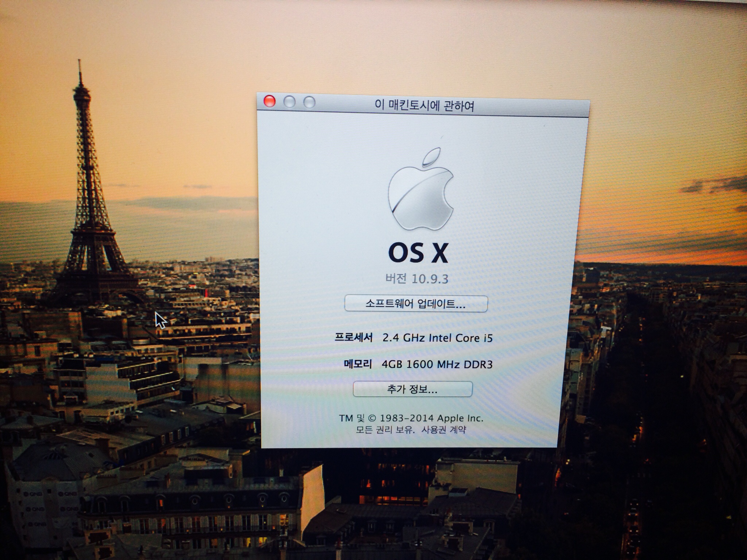
Task: Close the About This Mac window
Action: [x=270, y=101]
